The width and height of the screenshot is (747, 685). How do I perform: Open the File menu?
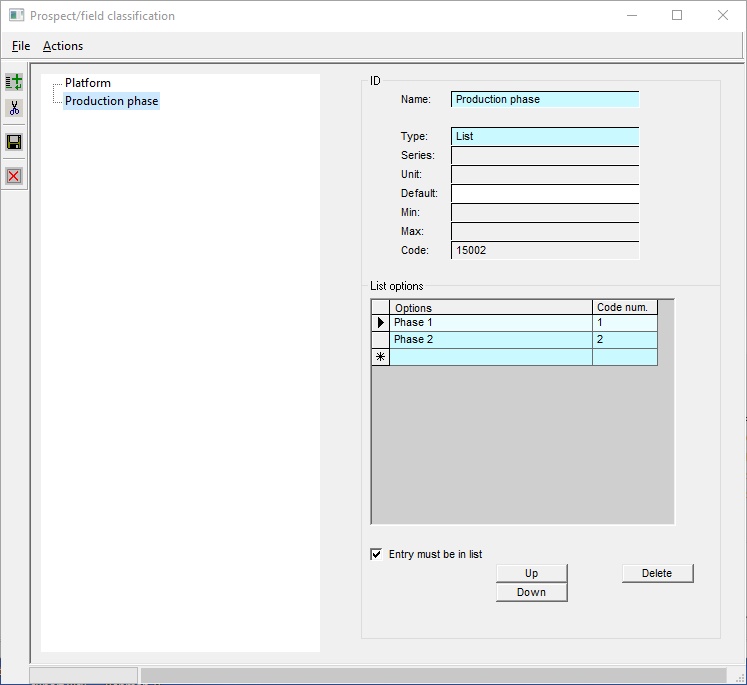click(x=21, y=46)
